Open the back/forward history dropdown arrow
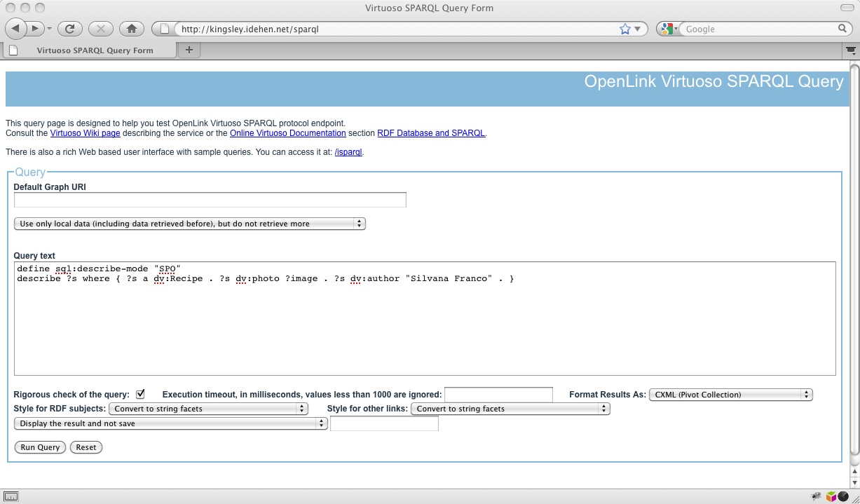The image size is (860, 504). [49, 29]
